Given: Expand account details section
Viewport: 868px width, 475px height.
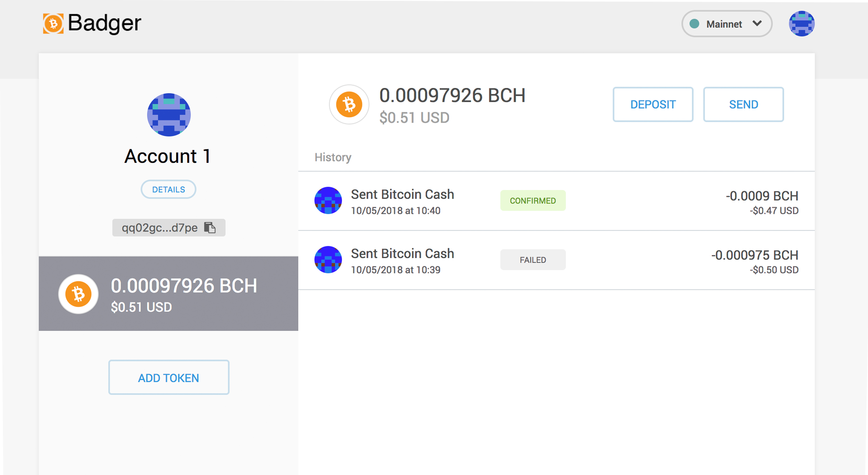Looking at the screenshot, I should 168,189.
